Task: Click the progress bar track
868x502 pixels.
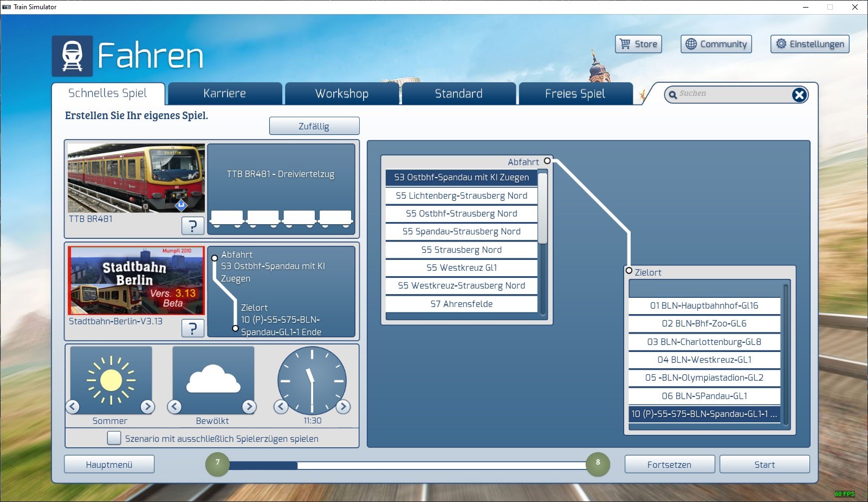Action: pyautogui.click(x=407, y=465)
